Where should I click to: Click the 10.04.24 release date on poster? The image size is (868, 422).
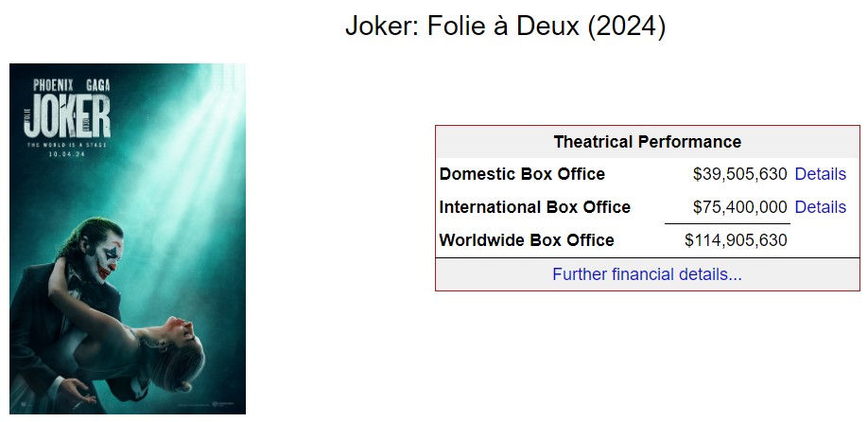tap(67, 154)
